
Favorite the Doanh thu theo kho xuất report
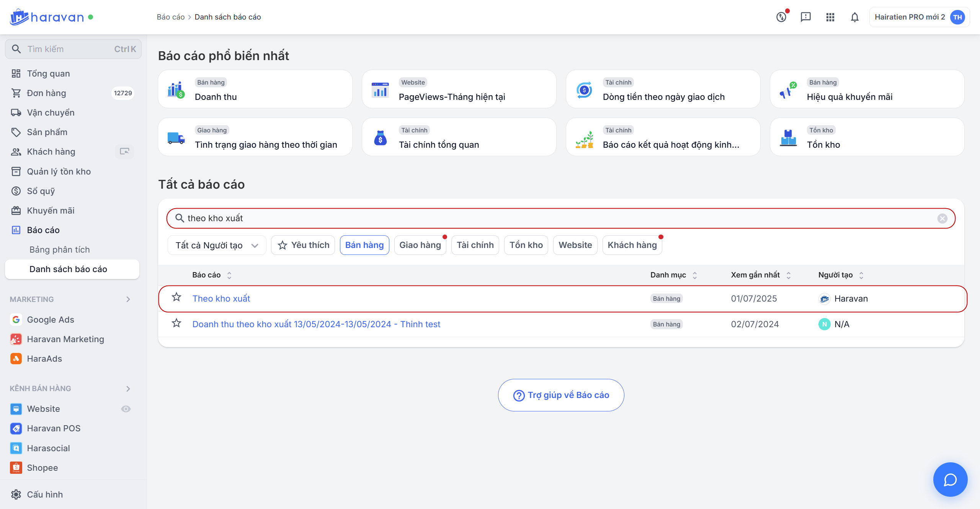[176, 323]
